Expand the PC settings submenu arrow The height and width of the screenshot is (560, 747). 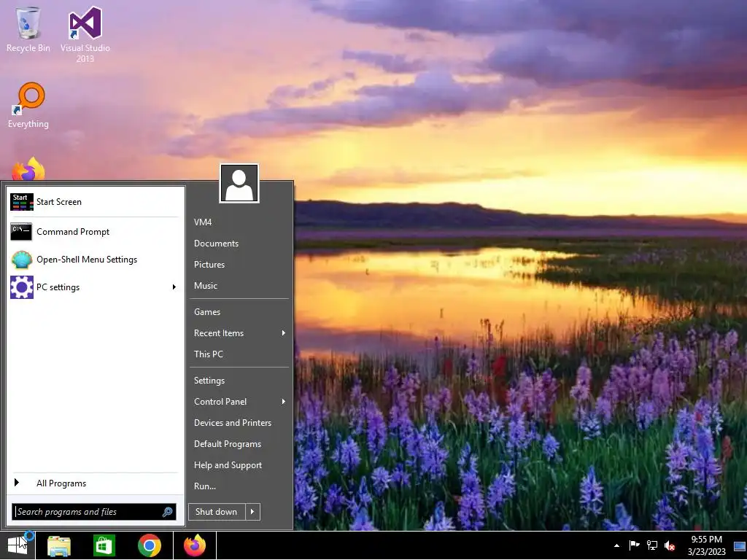tap(174, 287)
